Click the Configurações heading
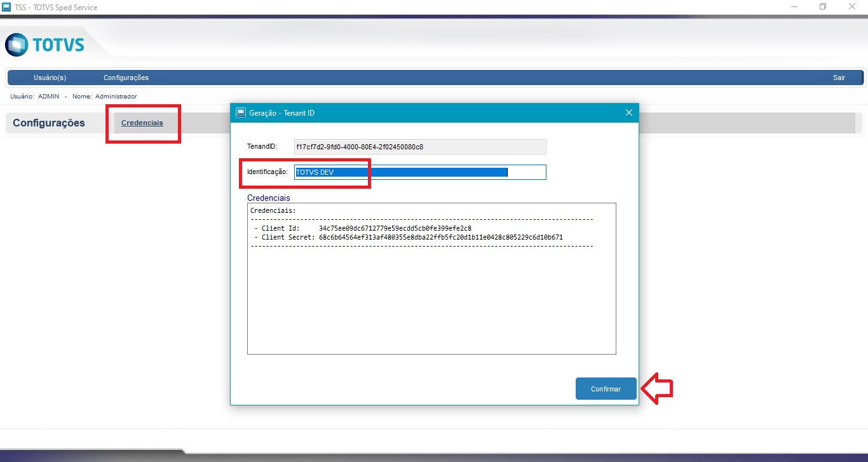The height and width of the screenshot is (462, 868). point(49,123)
